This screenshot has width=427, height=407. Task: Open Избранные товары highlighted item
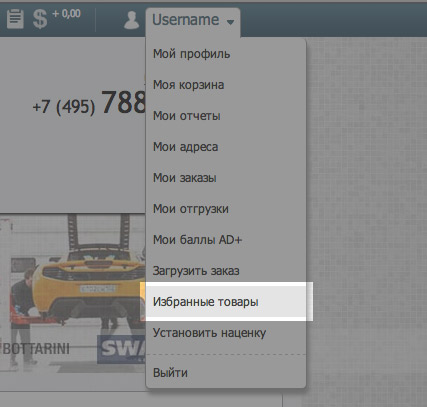(226, 302)
